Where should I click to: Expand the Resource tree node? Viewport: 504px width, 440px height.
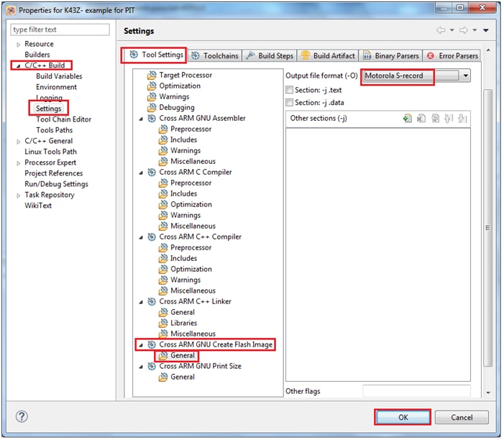coord(18,45)
